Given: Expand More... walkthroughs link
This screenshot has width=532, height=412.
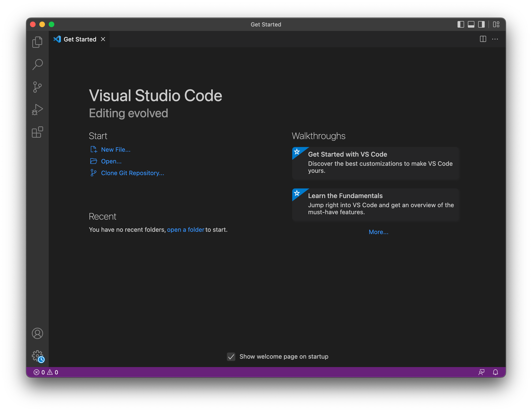Looking at the screenshot, I should 378,232.
